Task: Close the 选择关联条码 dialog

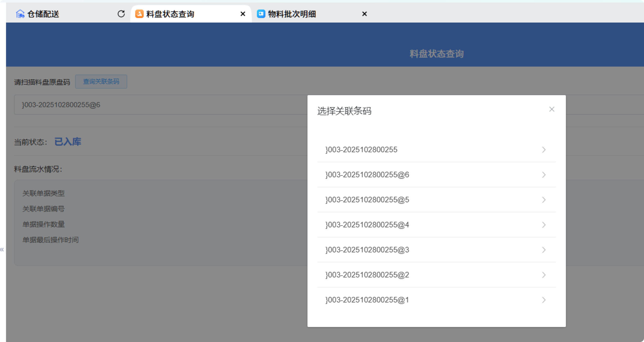Action: (552, 109)
